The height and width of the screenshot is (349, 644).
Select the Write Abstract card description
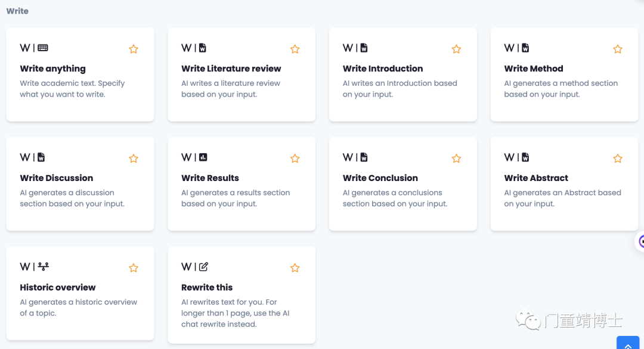tap(562, 198)
